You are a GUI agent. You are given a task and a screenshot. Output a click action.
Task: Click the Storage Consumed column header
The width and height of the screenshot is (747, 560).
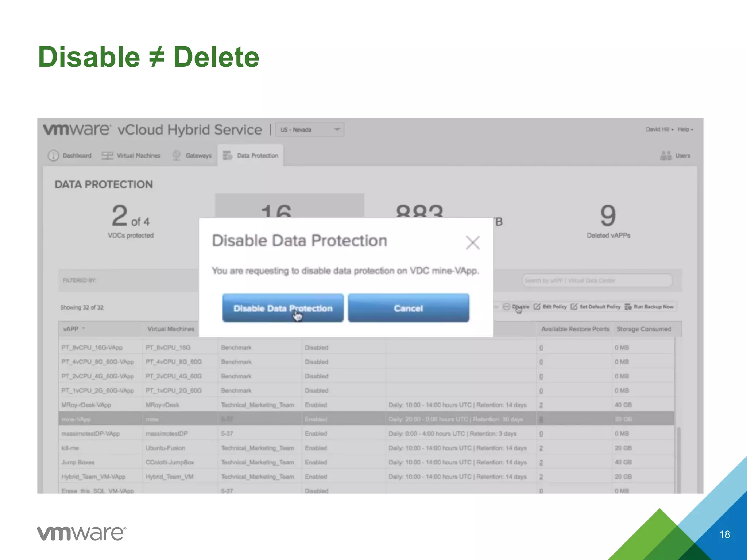[644, 329]
